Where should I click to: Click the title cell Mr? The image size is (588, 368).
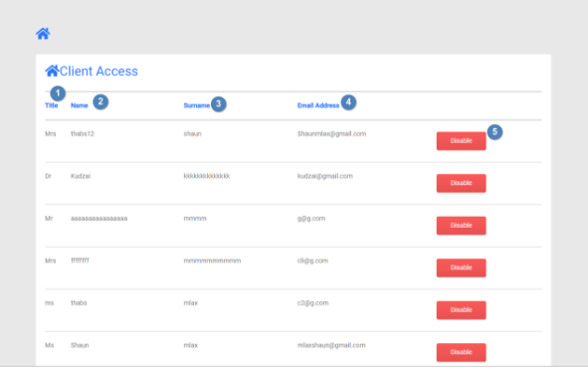pos(49,219)
